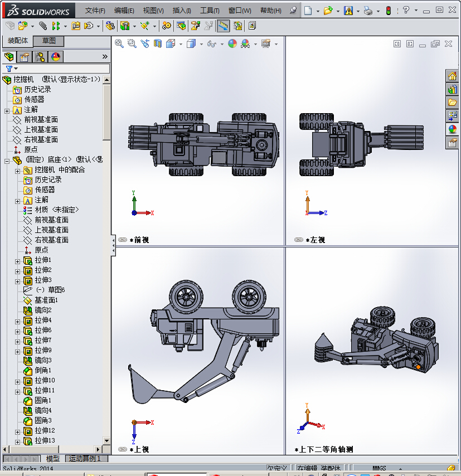Open the View Orientation dropdown arrow
This screenshot has width=461, height=476.
click(181, 45)
